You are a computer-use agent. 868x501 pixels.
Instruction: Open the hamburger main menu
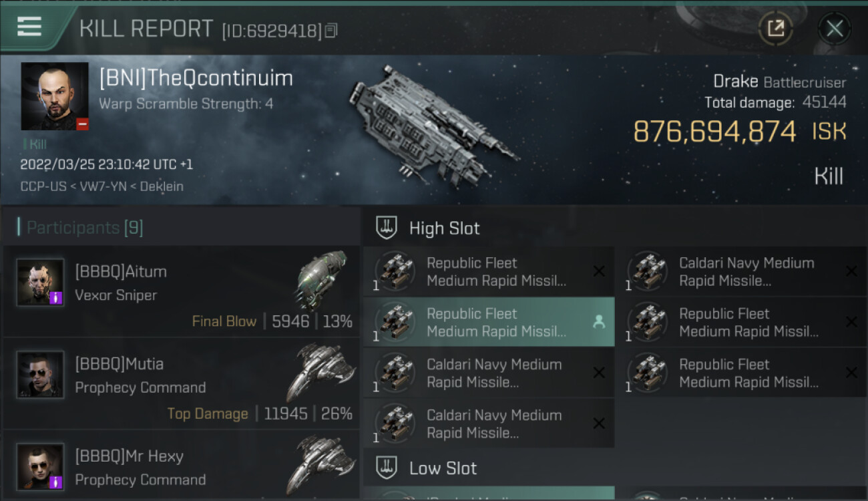(x=29, y=27)
